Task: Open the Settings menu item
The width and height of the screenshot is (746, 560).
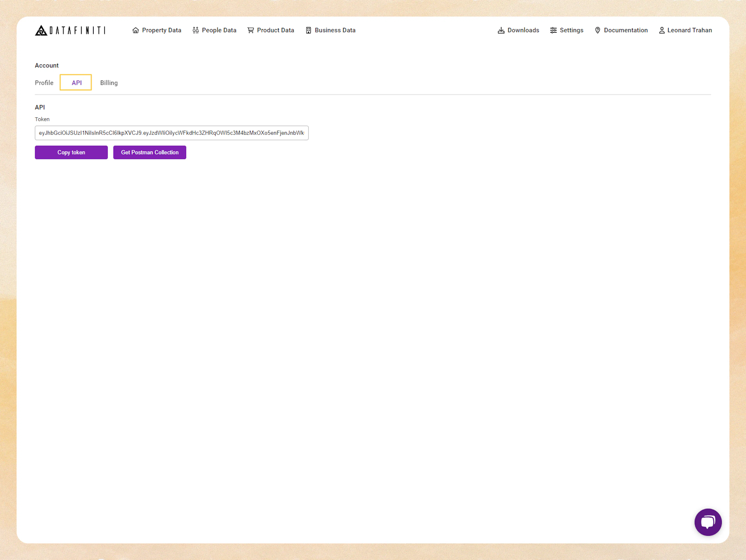Action: pyautogui.click(x=571, y=30)
